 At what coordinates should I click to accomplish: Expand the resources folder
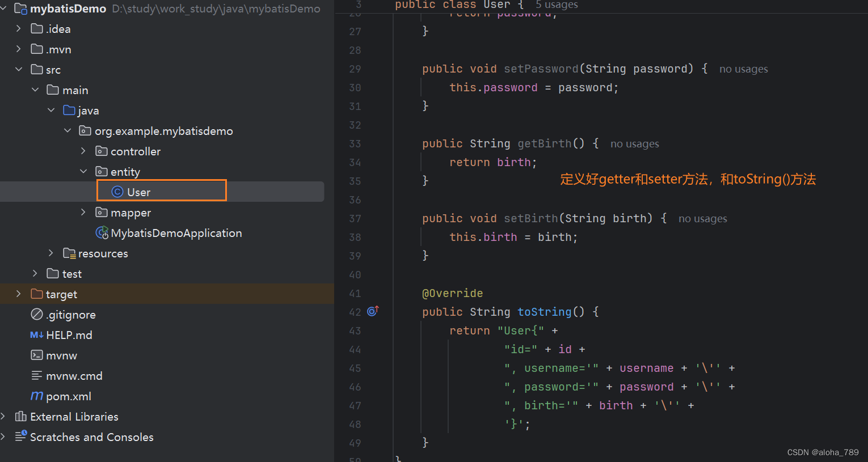click(x=51, y=253)
